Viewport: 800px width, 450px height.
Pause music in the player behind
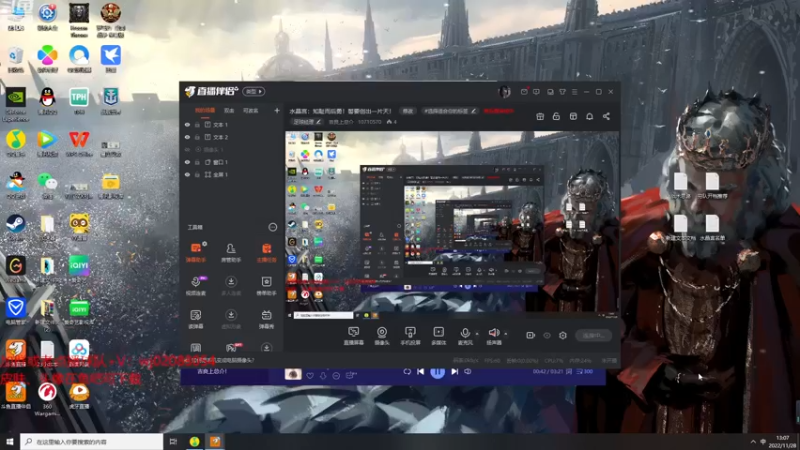[437, 372]
